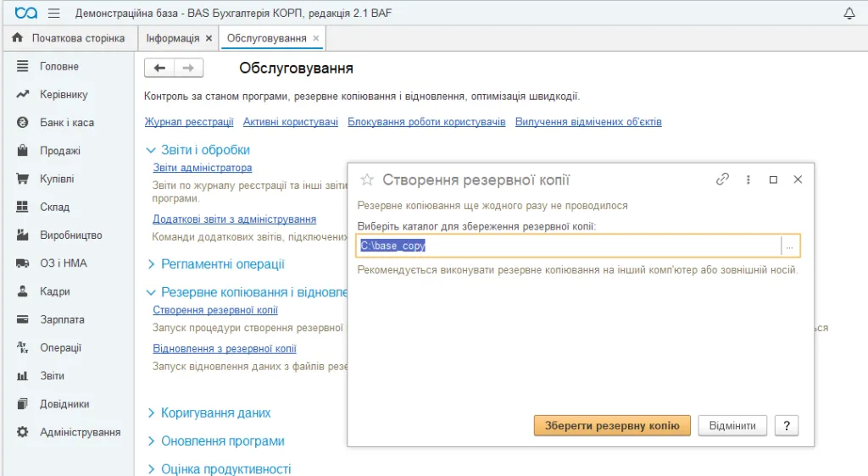This screenshot has width=868, height=476.
Task: Click the Звіти bar chart icon
Action: coord(22,376)
